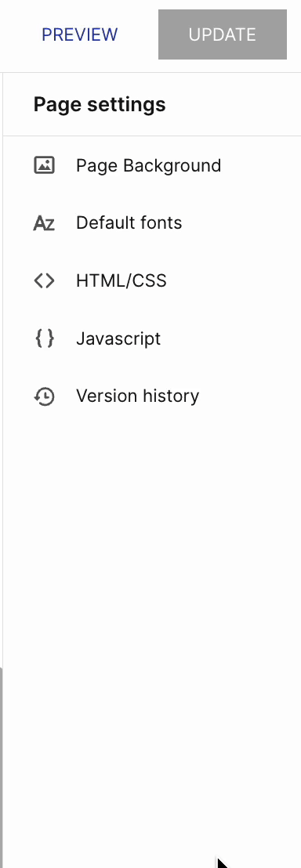The width and height of the screenshot is (301, 868).
Task: Choose the row labeled Default fonts
Action: (152, 223)
